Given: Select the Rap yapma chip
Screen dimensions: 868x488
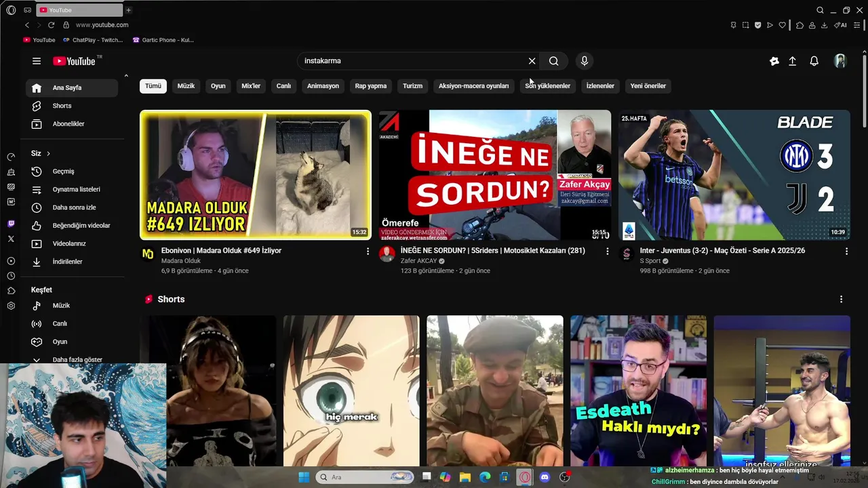Looking at the screenshot, I should coord(371,86).
